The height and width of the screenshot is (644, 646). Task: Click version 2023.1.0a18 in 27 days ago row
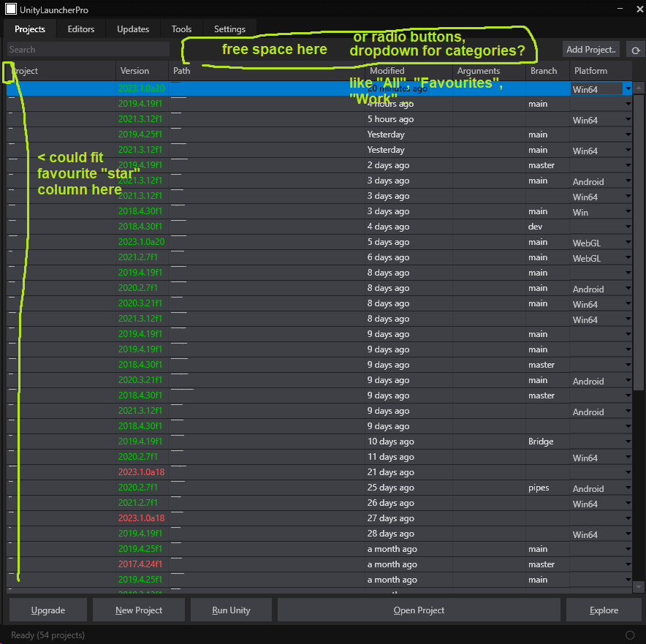tap(141, 518)
